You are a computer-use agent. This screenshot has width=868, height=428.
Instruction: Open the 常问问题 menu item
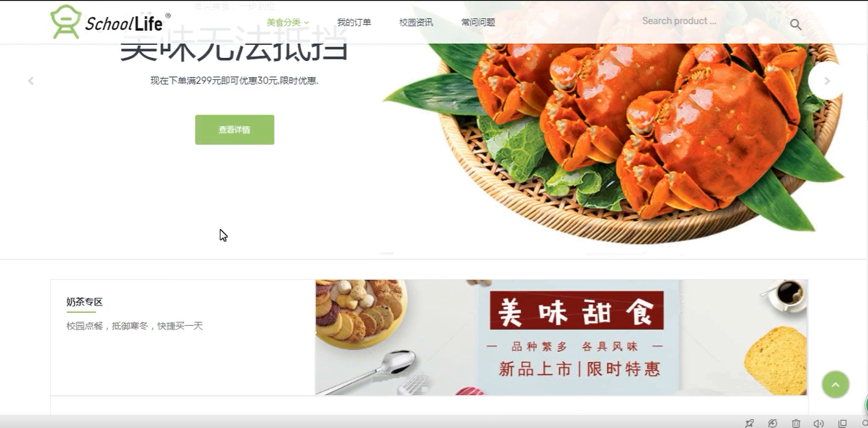pos(478,22)
